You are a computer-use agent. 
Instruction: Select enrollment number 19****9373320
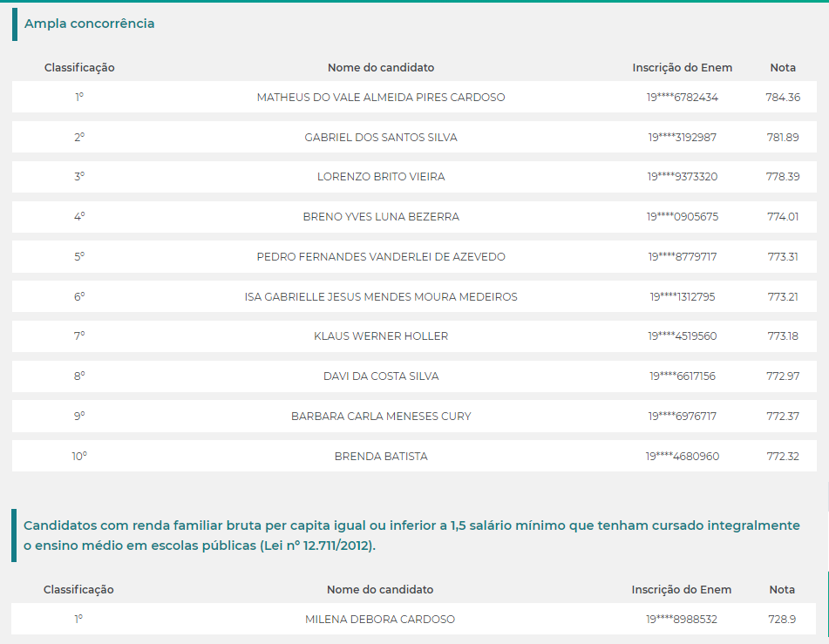682,177
